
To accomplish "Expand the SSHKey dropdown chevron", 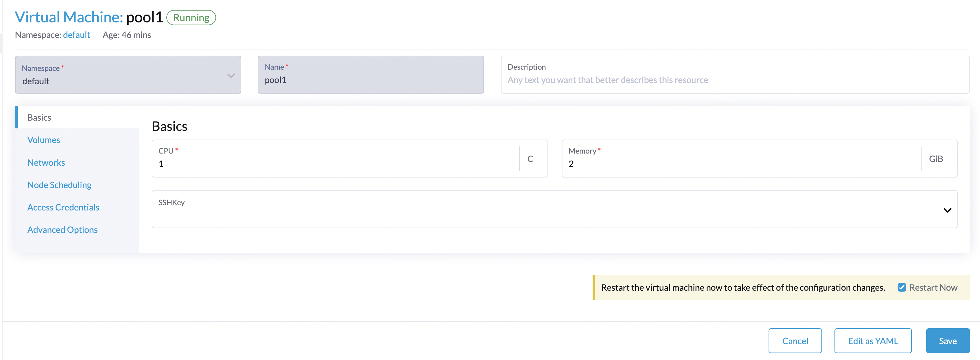I will coord(947,210).
